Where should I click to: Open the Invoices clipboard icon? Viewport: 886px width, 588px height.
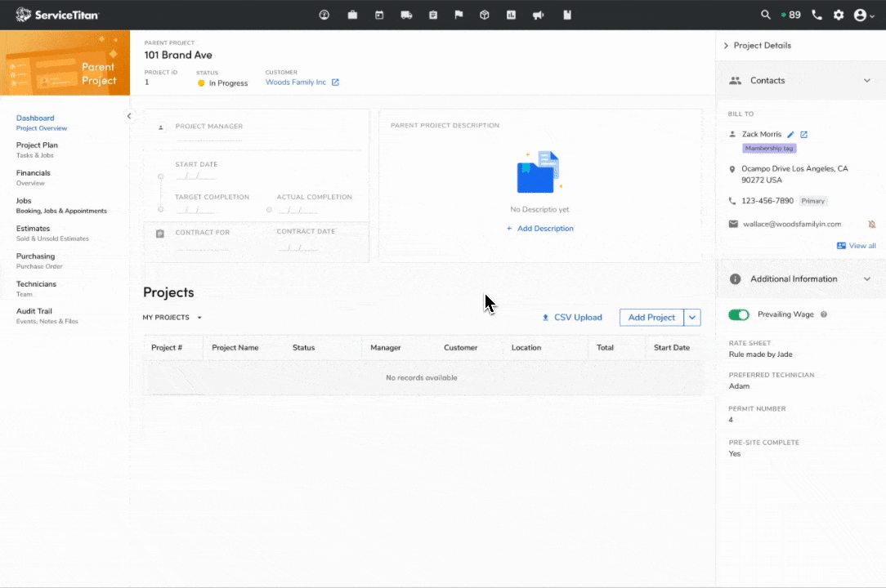coord(433,15)
